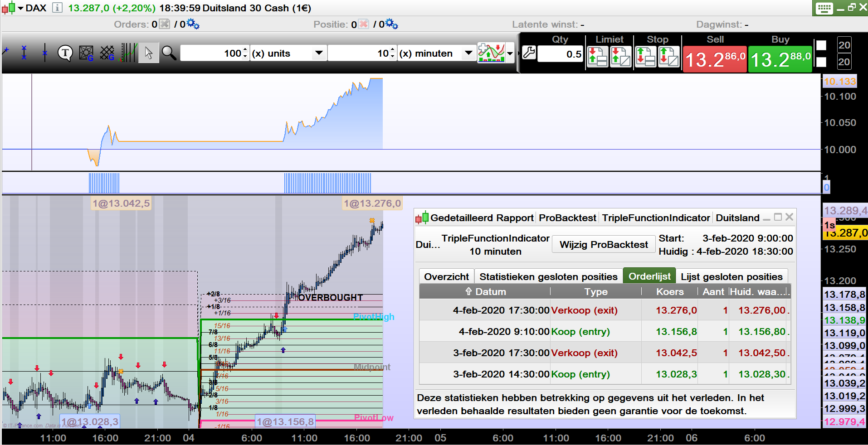Open Statistieken gesloten posities tab
The height and width of the screenshot is (445, 868).
coord(548,276)
